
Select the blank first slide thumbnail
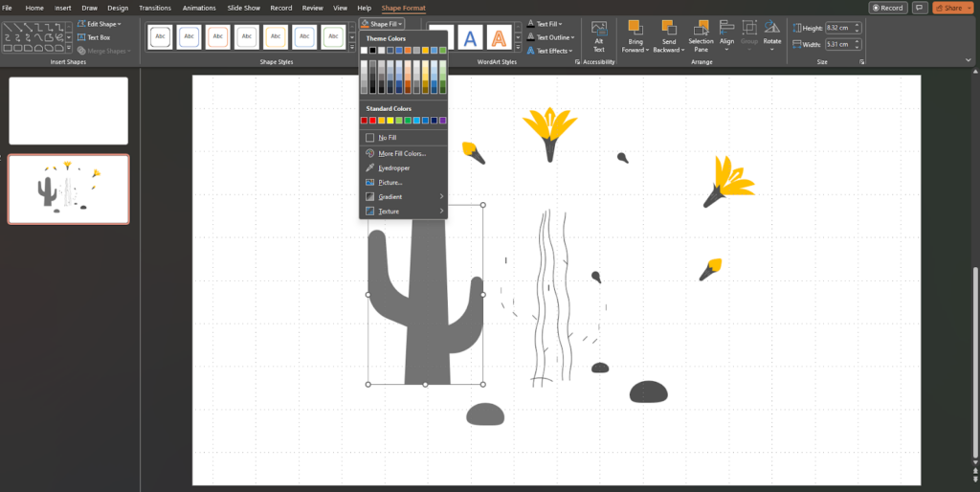(x=68, y=111)
